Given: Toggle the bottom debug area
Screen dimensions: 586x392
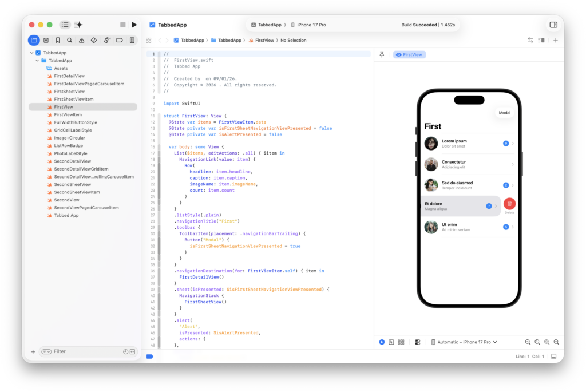Looking at the screenshot, I should (553, 357).
